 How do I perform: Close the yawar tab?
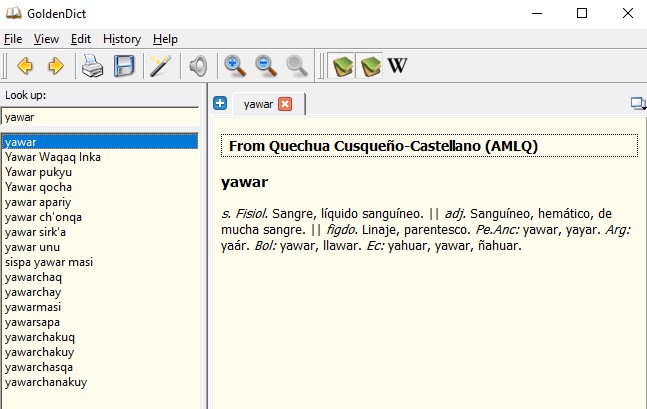(x=285, y=104)
